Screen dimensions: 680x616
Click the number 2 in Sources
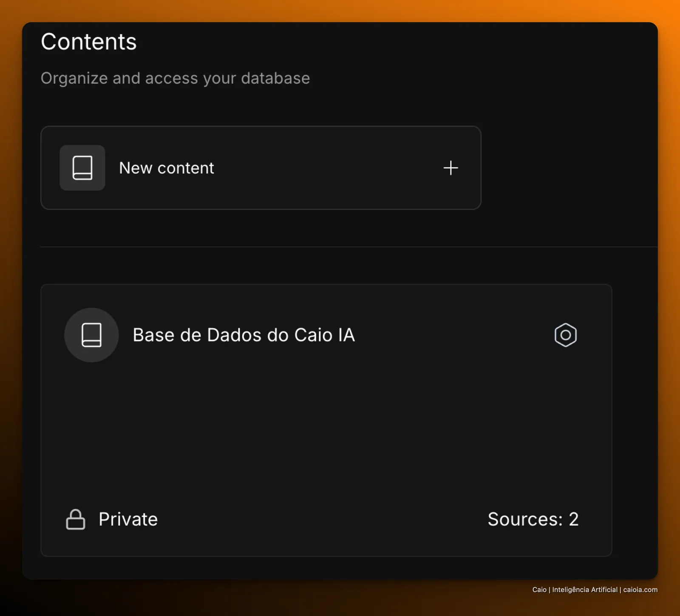pos(573,519)
